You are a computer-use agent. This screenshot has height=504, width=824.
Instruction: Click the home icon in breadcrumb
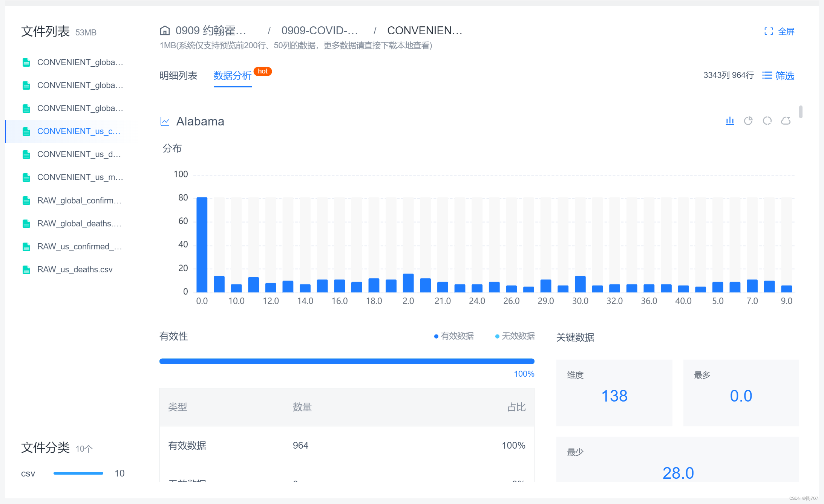coord(165,31)
